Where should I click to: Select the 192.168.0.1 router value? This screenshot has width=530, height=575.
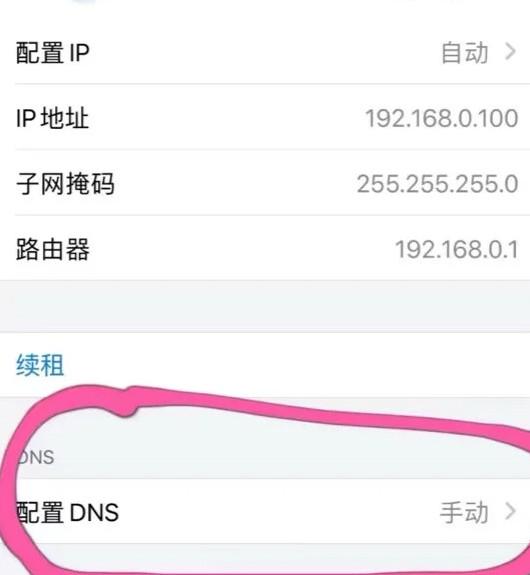click(457, 250)
